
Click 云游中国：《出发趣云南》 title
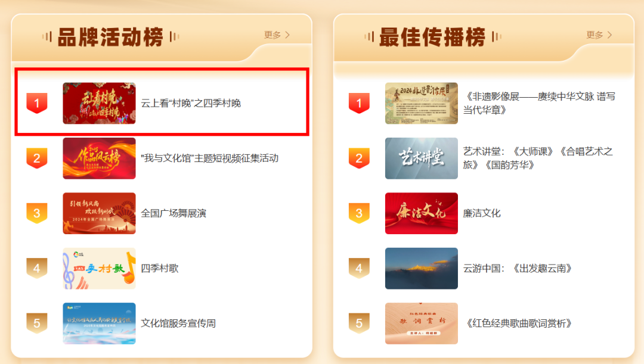click(519, 269)
